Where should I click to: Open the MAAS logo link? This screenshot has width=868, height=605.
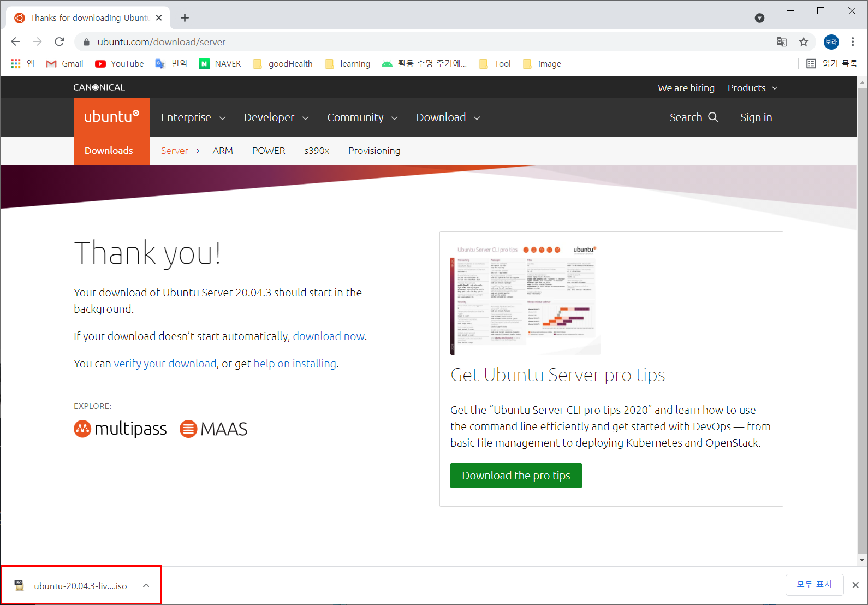(x=213, y=429)
